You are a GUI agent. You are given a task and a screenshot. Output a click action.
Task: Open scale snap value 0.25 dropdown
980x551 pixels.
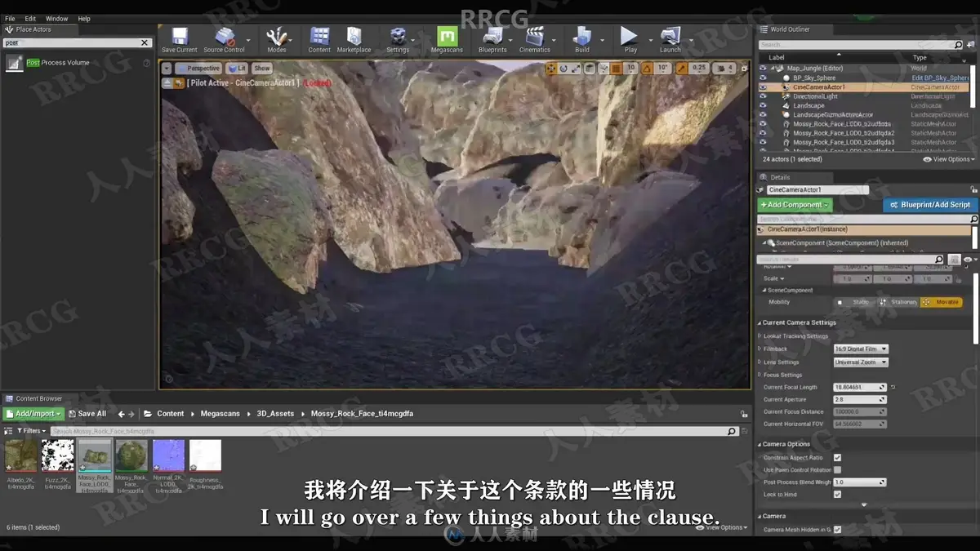click(699, 69)
